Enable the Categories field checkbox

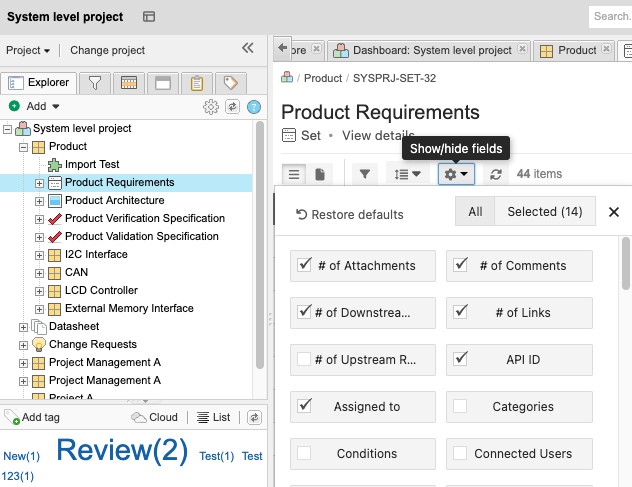tap(460, 407)
